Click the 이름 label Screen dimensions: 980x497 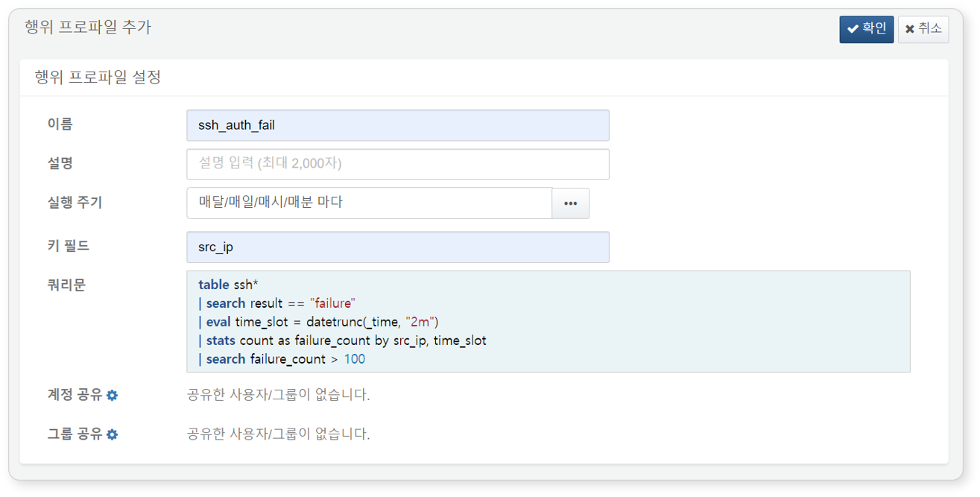click(60, 124)
